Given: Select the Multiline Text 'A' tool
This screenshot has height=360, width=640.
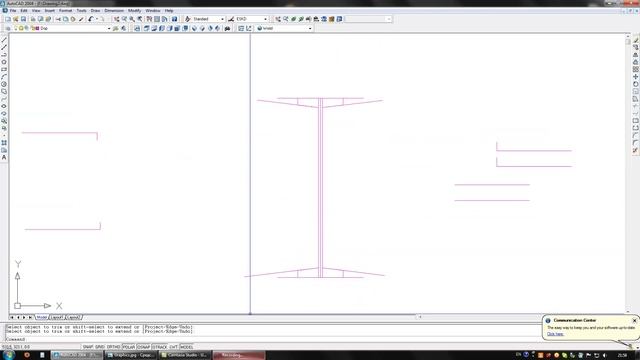Looking at the screenshot, I should coord(4,158).
